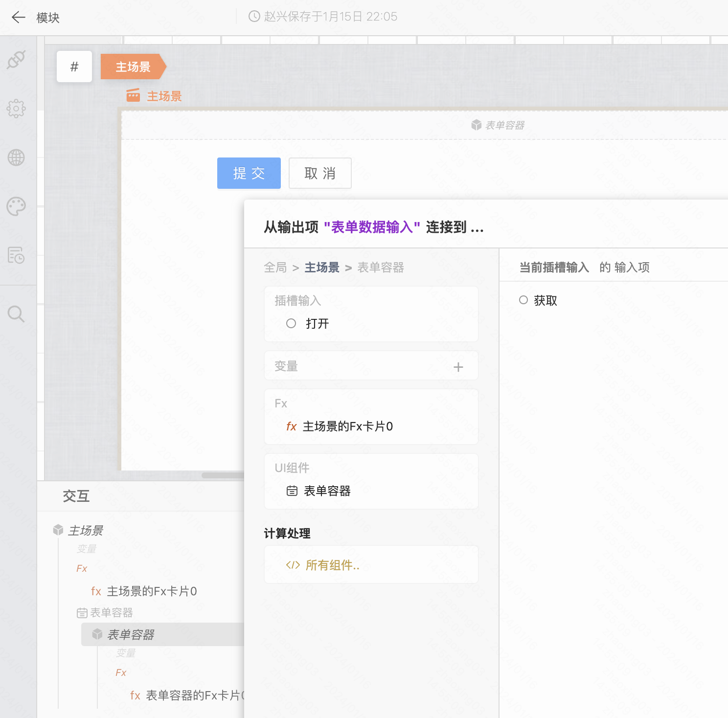The image size is (728, 718).
Task: Select 主场景的Fx卡片0 in the 交互 tree
Action: click(x=152, y=591)
